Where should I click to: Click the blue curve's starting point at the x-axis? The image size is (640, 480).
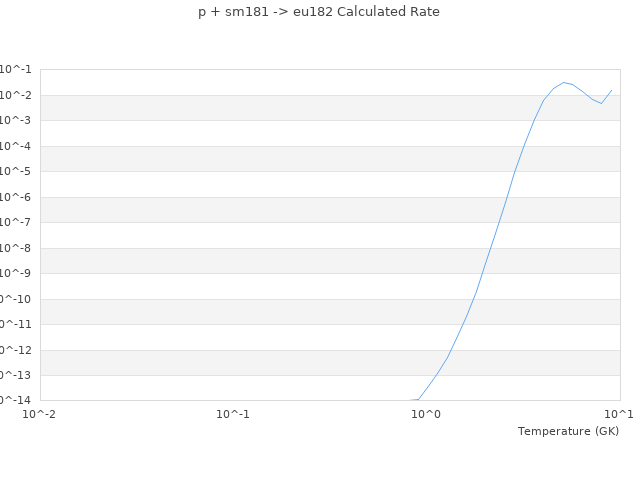tap(411, 400)
